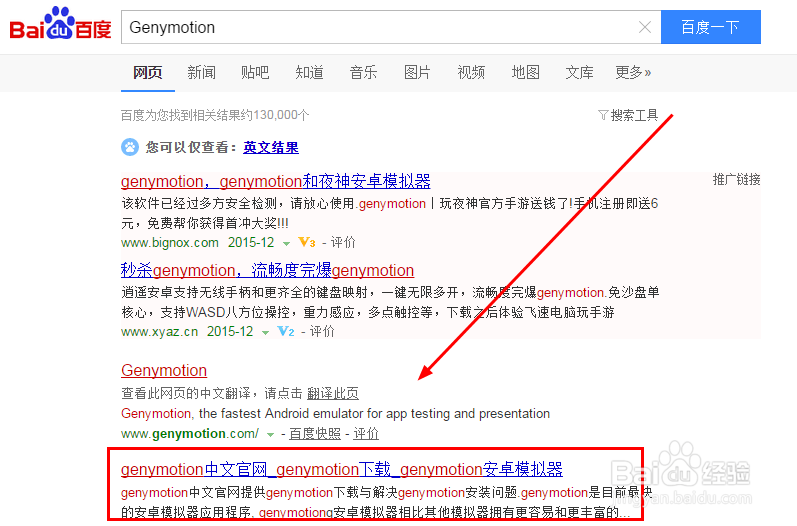
Task: Open genymotion和夜神安卓模拟器 ad result
Action: tap(275, 181)
